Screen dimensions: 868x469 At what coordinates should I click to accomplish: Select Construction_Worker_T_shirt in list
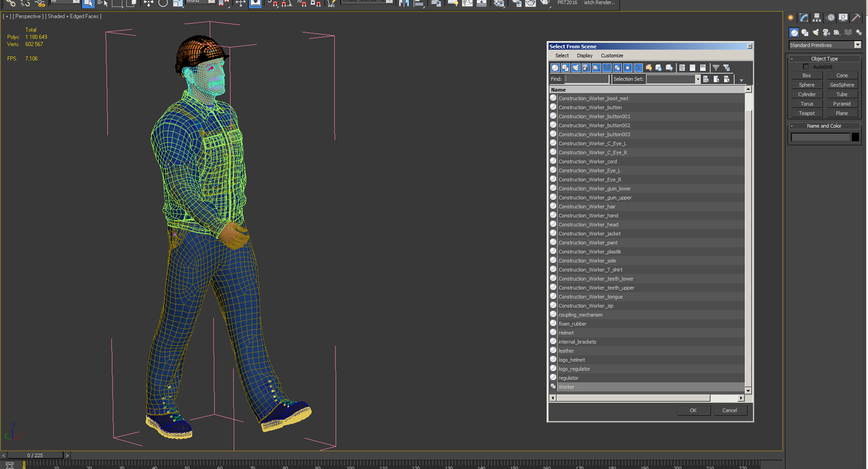tap(647, 270)
